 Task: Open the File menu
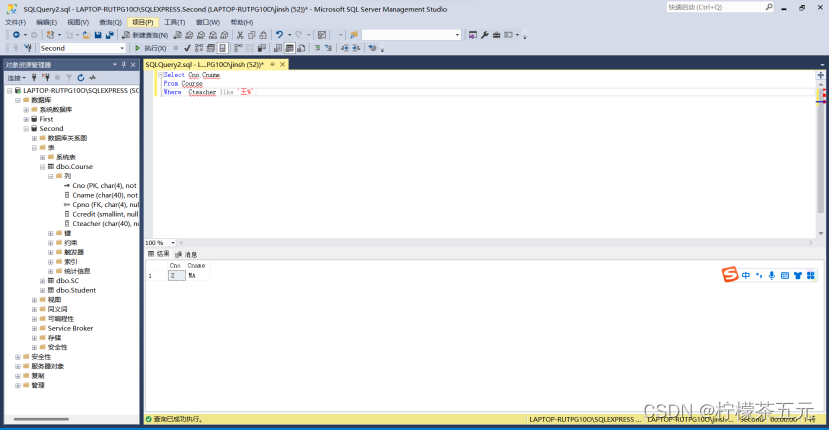pos(15,22)
